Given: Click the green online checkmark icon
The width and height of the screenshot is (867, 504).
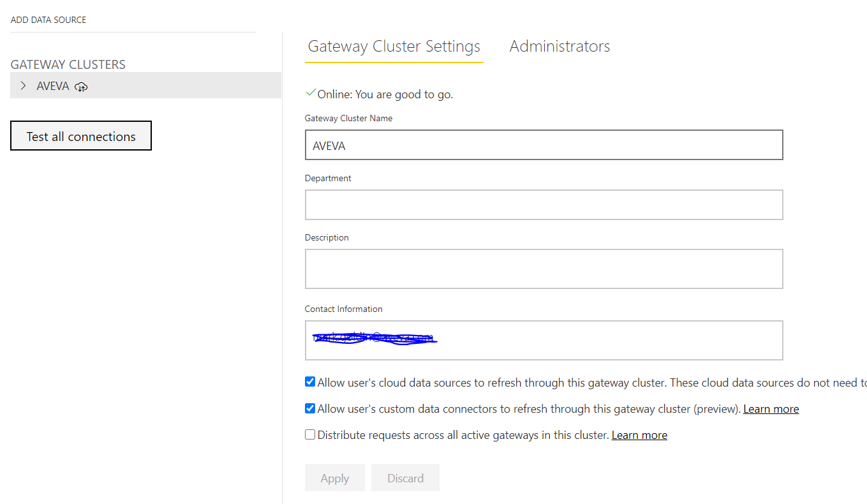Looking at the screenshot, I should point(311,93).
